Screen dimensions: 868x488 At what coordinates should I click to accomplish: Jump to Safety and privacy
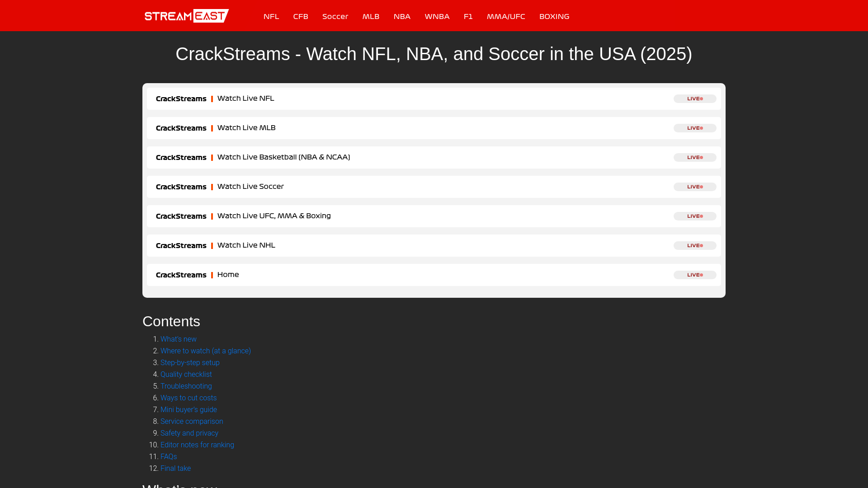[189, 433]
